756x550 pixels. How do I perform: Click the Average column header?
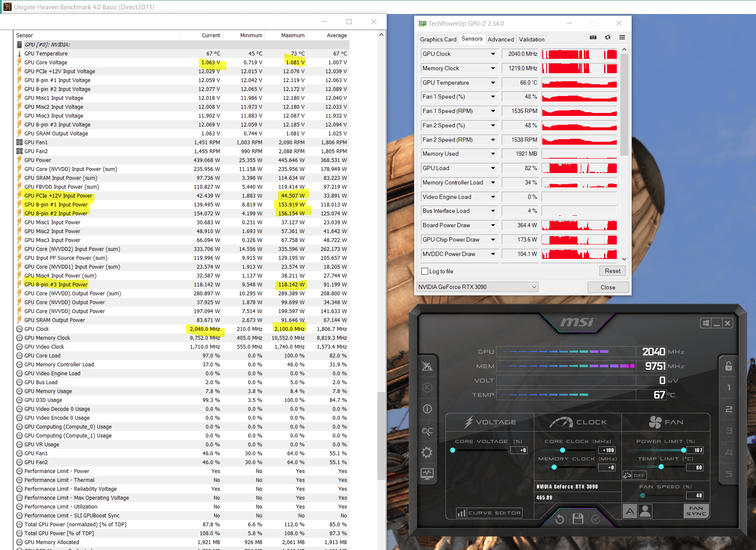[x=328, y=36]
